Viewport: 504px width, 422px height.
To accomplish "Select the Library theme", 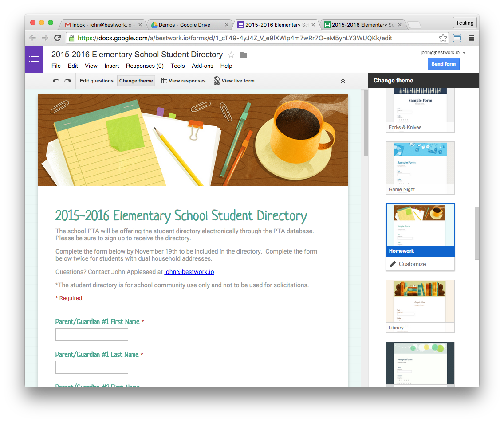I will tap(420, 306).
